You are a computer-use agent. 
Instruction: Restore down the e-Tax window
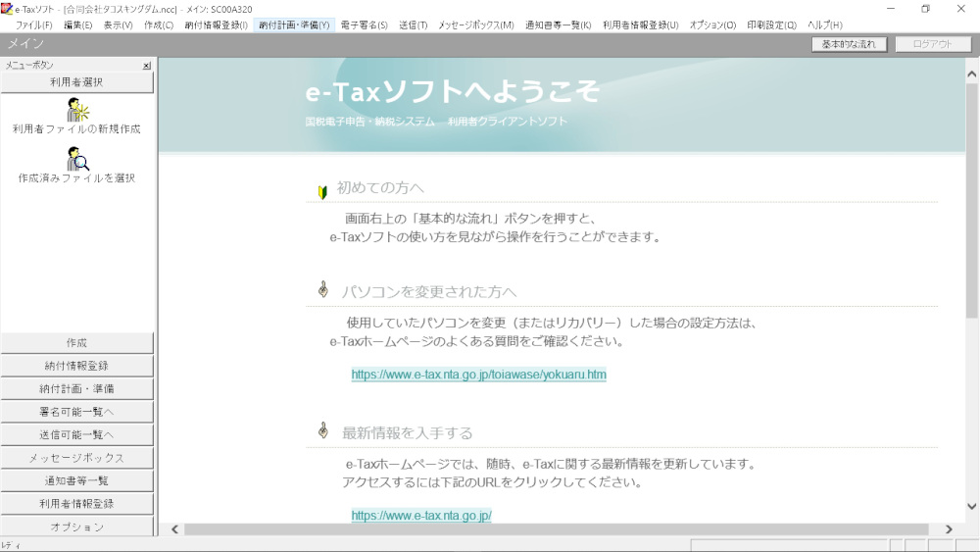926,9
